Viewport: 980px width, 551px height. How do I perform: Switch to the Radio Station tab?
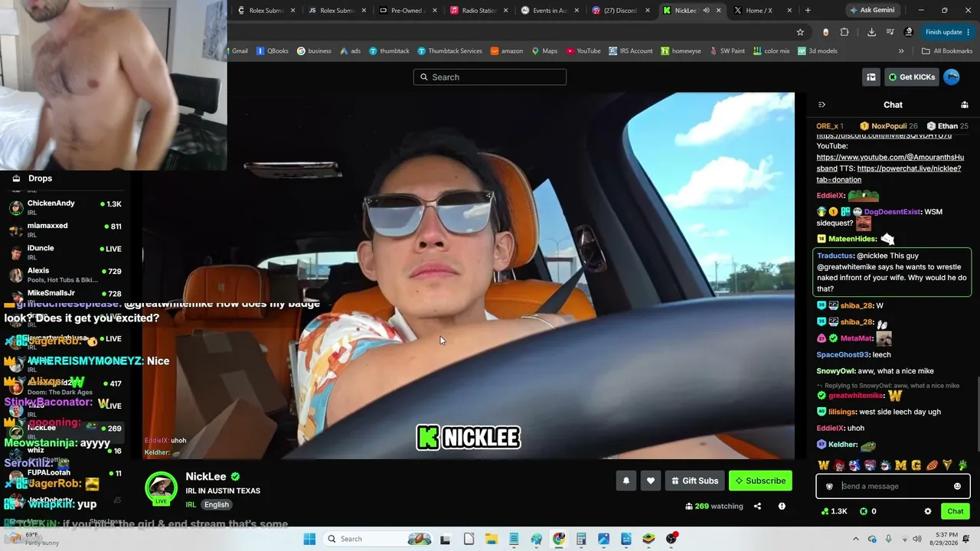[479, 10]
